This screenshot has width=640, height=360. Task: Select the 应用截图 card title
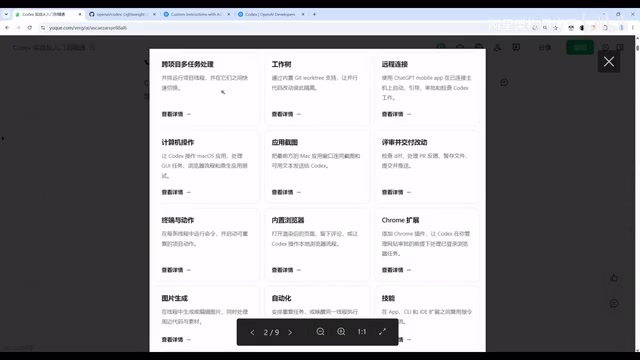coord(284,142)
